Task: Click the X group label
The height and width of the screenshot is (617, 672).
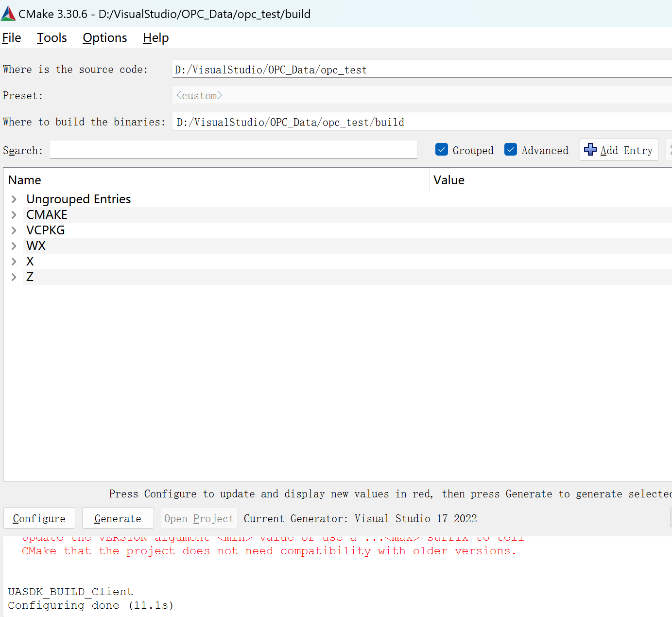Action: 30,262
